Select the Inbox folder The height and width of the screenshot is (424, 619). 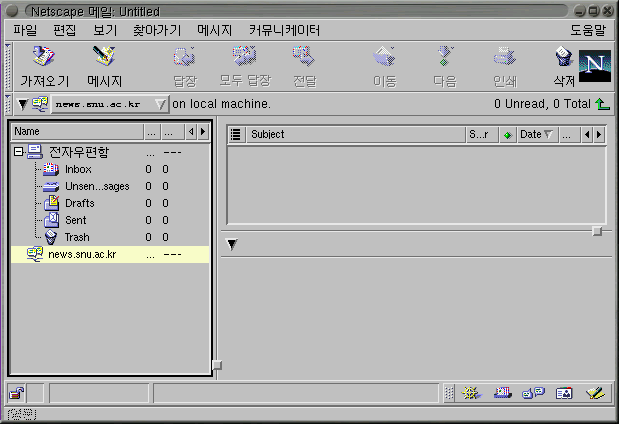[x=77, y=169]
